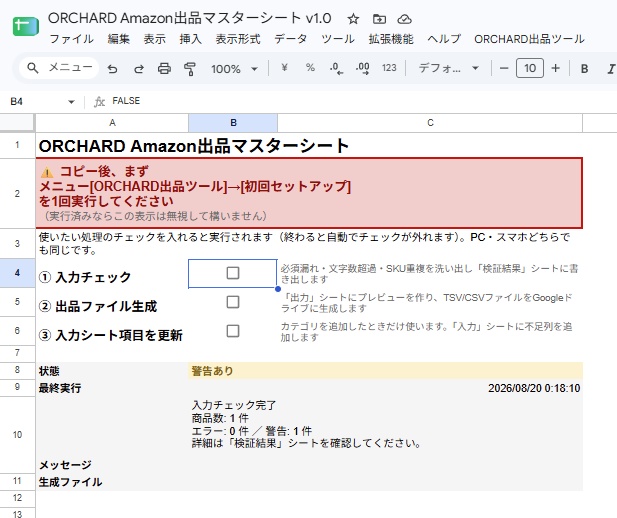Select the description 必須漏れ・文字数超過 cell
Image resolution: width=617 pixels, height=518 pixels.
pyautogui.click(x=430, y=273)
